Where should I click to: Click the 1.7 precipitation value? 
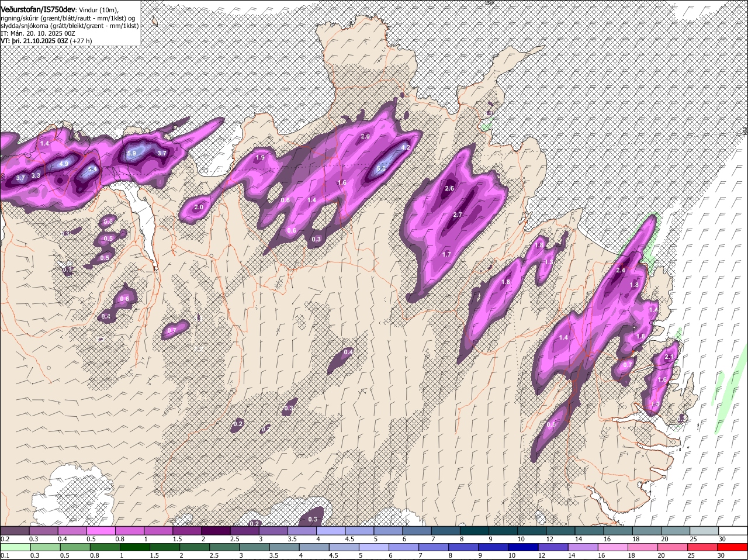pyautogui.click(x=446, y=255)
